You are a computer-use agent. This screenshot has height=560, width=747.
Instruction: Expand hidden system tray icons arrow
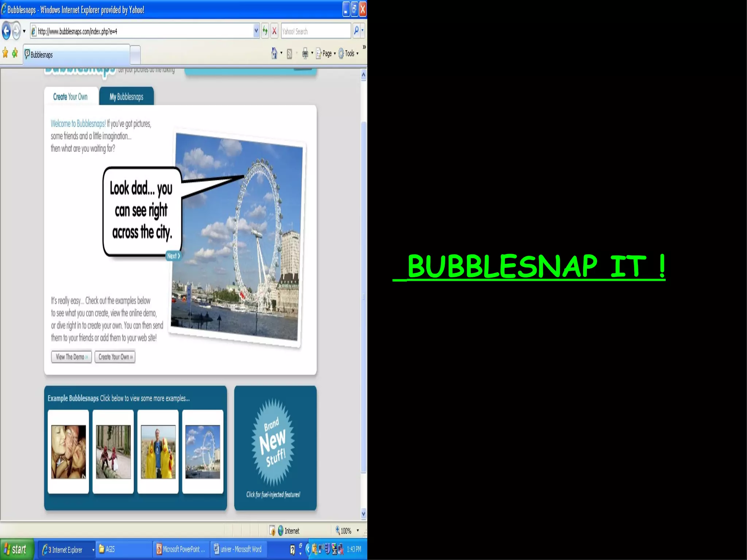[308, 549]
